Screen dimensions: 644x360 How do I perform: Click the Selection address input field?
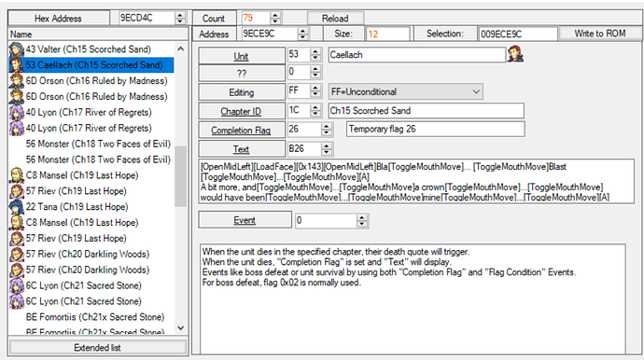517,35
